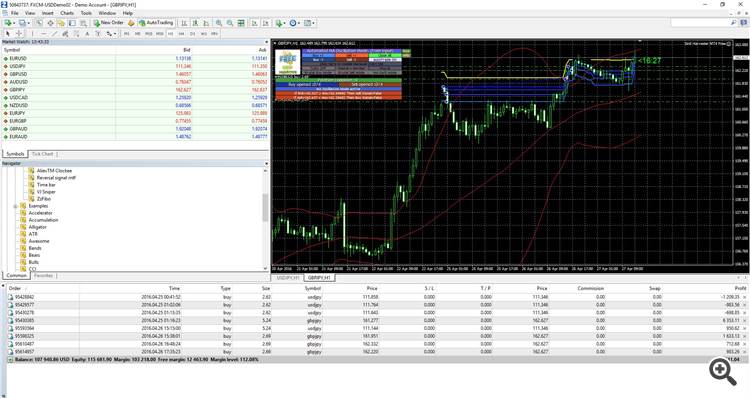Toggle the Market Watch window icon

(39, 23)
